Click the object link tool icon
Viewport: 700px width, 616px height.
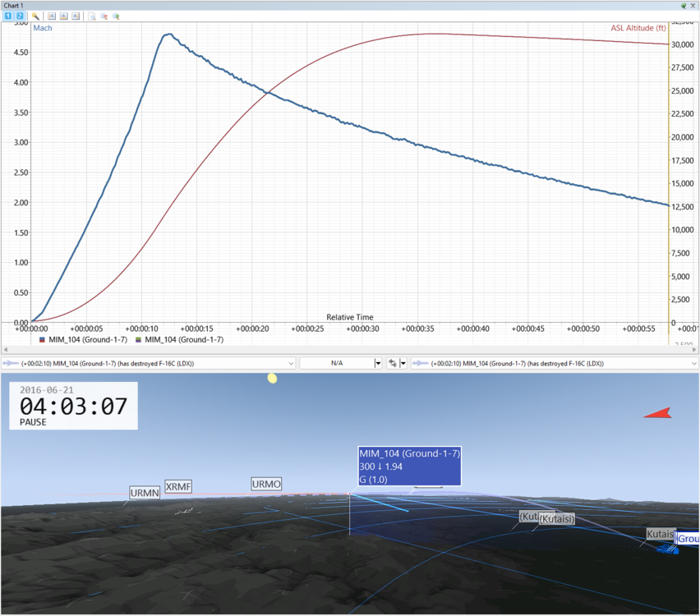coord(393,363)
